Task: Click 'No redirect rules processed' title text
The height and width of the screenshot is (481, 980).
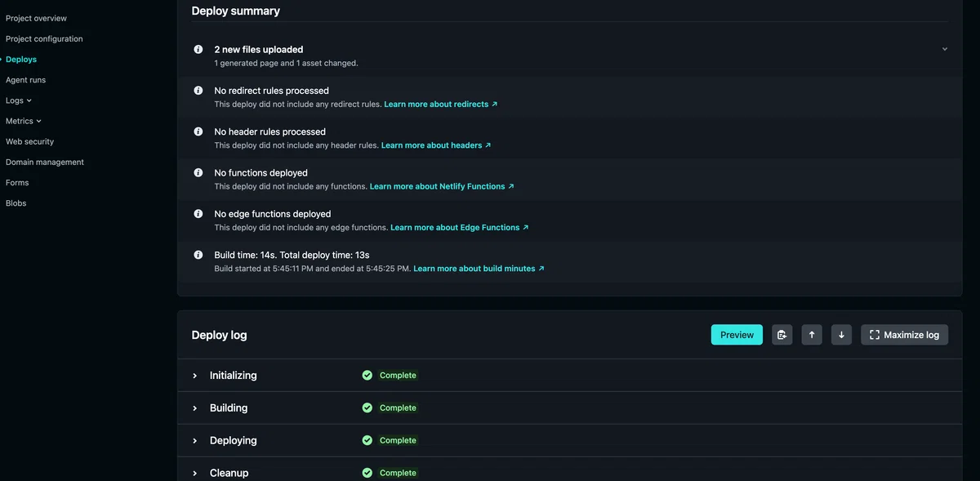Action: coord(271,91)
